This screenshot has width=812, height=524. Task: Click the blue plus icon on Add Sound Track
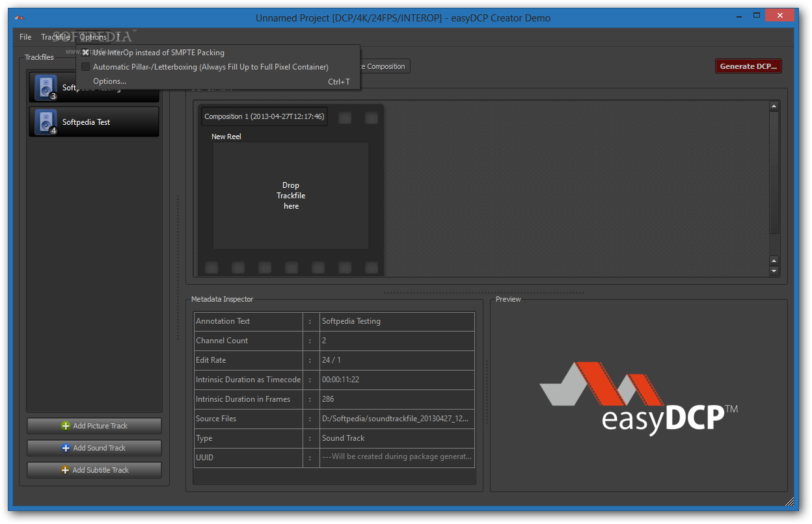click(x=65, y=448)
